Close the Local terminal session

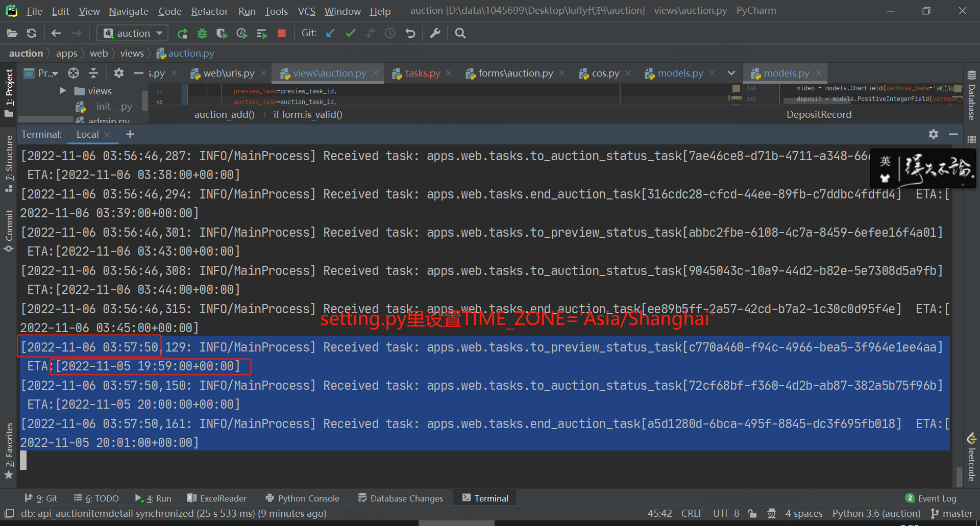(107, 134)
